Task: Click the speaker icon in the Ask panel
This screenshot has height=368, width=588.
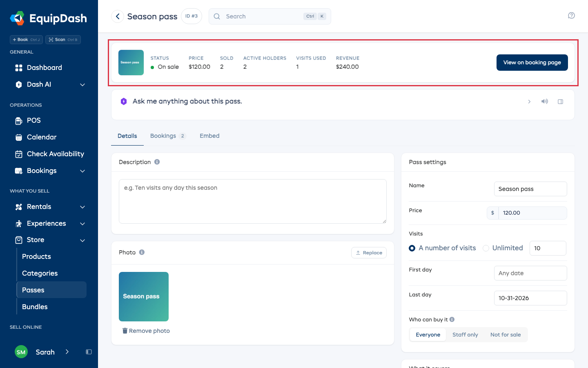Action: click(x=545, y=101)
